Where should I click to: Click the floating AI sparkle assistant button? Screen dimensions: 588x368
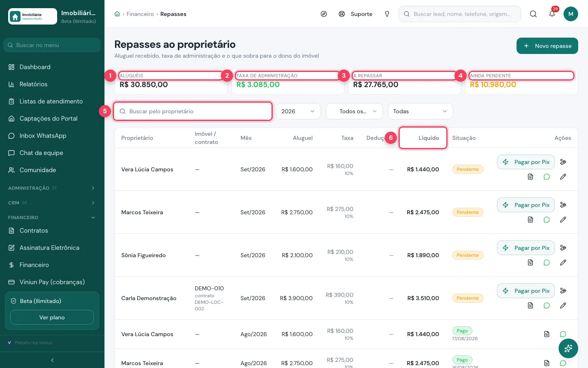[568, 348]
